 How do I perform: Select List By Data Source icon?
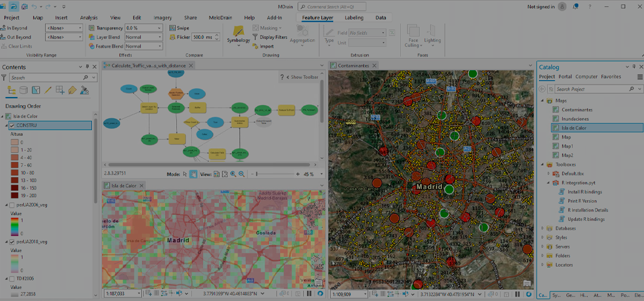(x=24, y=90)
